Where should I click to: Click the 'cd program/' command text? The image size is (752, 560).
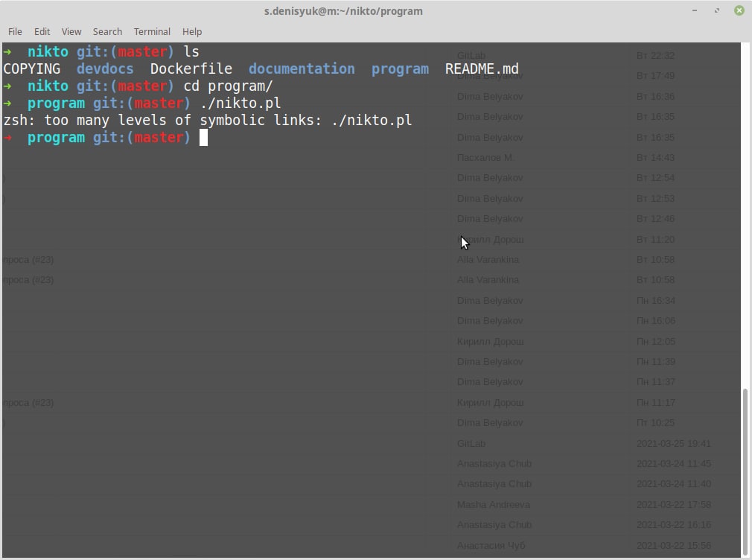(229, 86)
